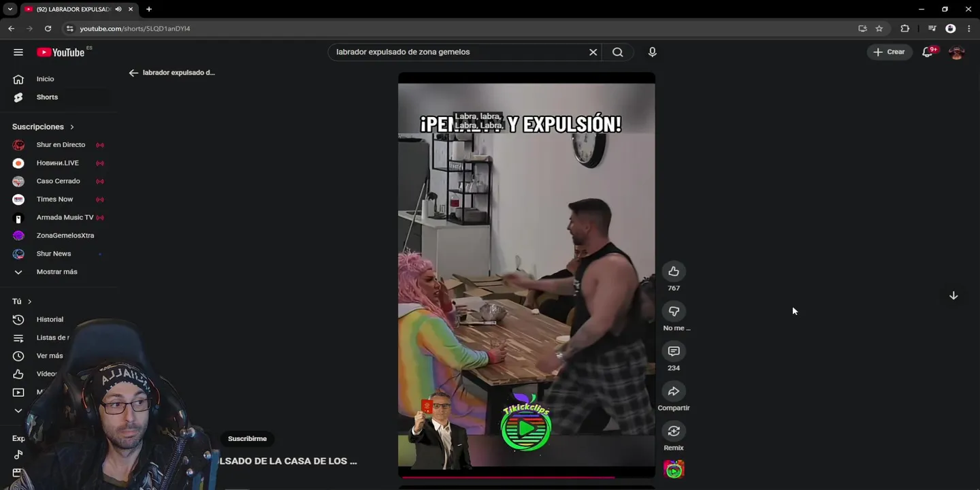Image resolution: width=980 pixels, height=490 pixels.
Task: Like the short with thumbs up
Action: point(674,272)
